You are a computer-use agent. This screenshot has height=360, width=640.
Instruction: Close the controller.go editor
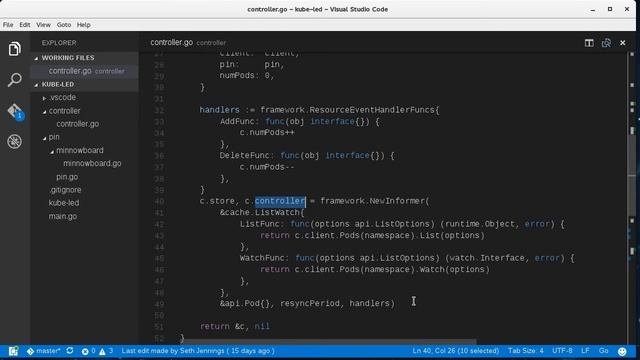[622, 43]
